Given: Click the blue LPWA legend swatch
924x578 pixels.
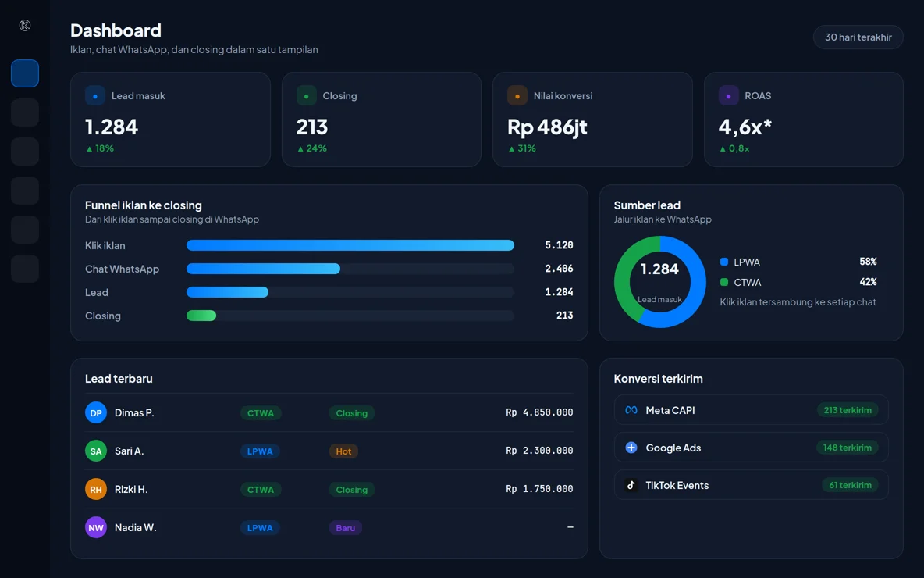Looking at the screenshot, I should [x=724, y=262].
